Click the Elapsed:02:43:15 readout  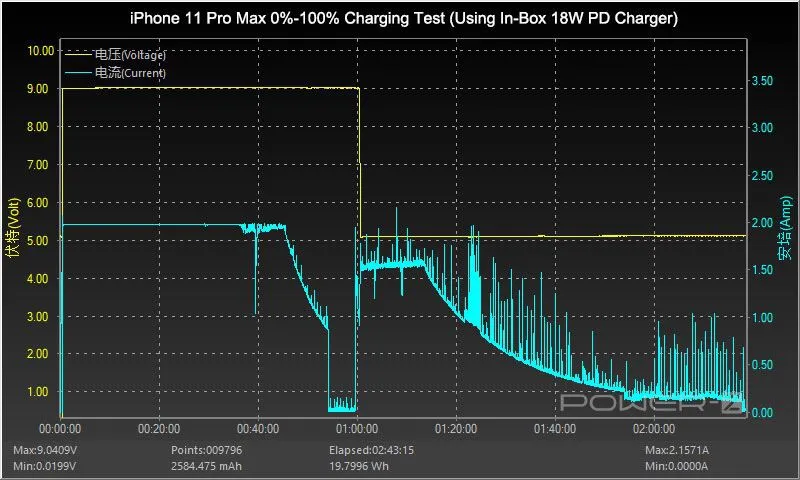coord(371,450)
